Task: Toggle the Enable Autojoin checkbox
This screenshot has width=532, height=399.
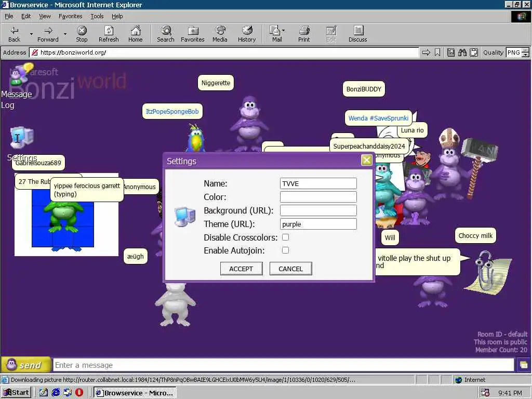Action: 285,250
